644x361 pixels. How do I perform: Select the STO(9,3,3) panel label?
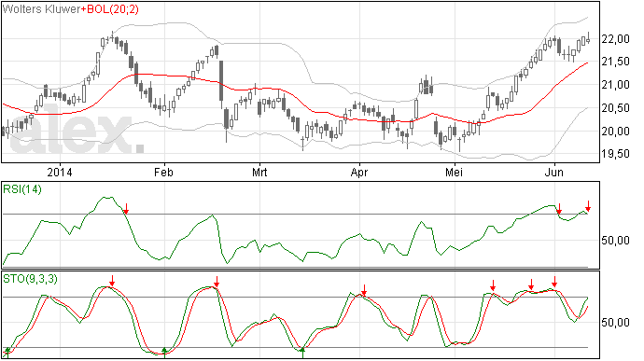30,279
